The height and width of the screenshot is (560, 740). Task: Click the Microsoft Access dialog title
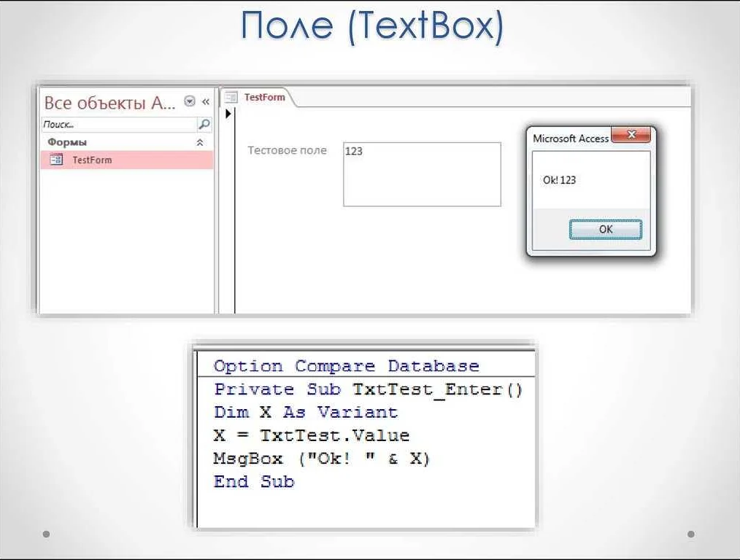pyautogui.click(x=571, y=139)
